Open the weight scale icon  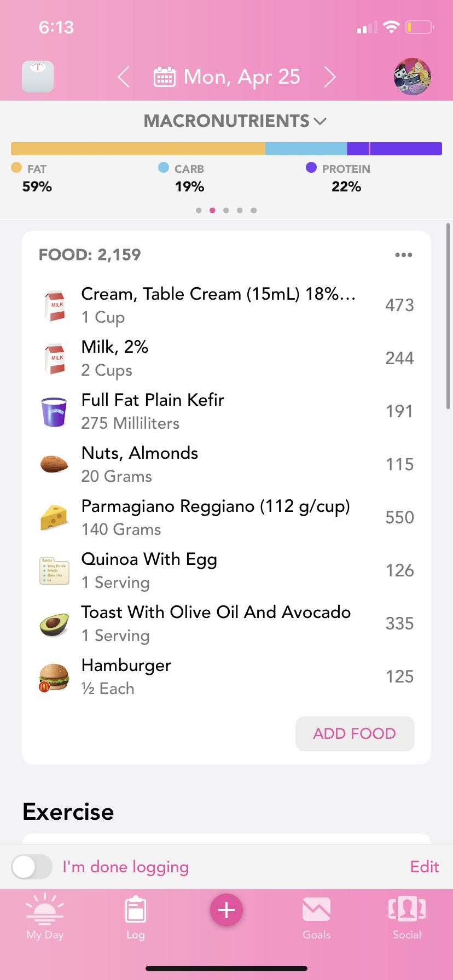(x=38, y=77)
